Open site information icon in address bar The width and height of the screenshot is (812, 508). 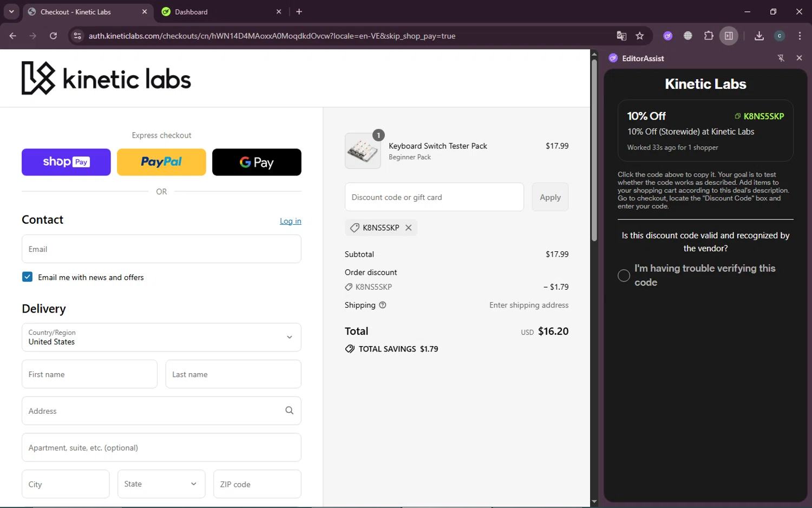[x=77, y=36]
